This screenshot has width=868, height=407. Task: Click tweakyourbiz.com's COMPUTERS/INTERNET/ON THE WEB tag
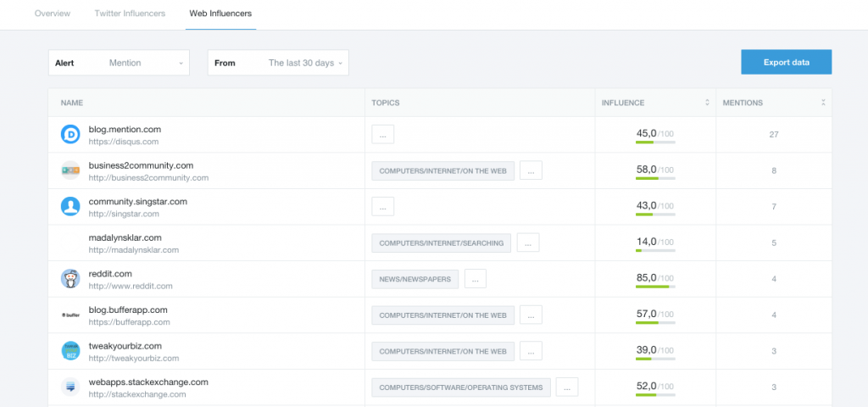(x=442, y=351)
